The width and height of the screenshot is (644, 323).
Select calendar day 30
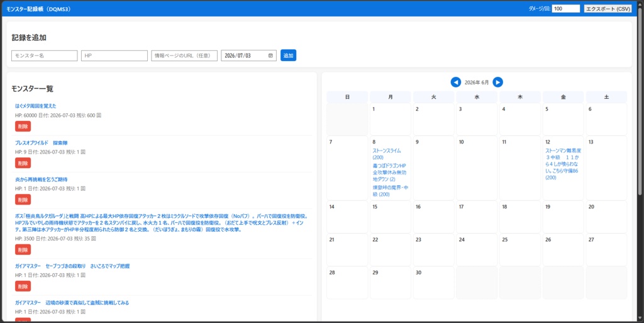click(433, 283)
